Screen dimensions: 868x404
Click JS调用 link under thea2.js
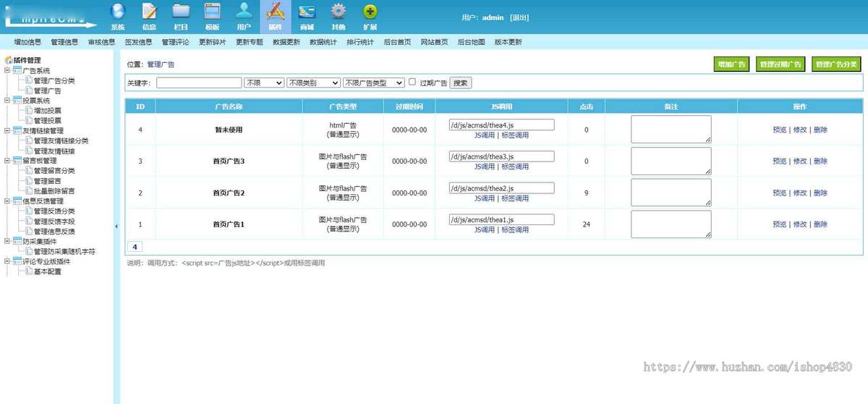[485, 198]
